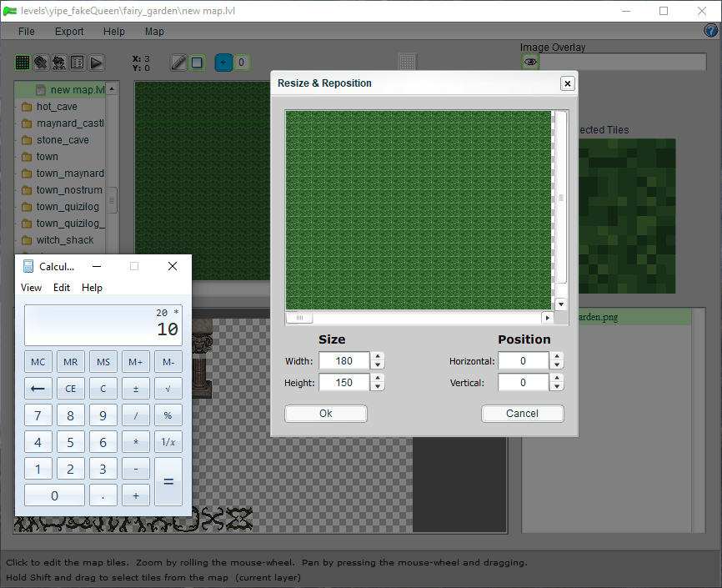Viewport: 722px width, 588px height.
Task: Click the Vertical position input field
Action: [523, 383]
